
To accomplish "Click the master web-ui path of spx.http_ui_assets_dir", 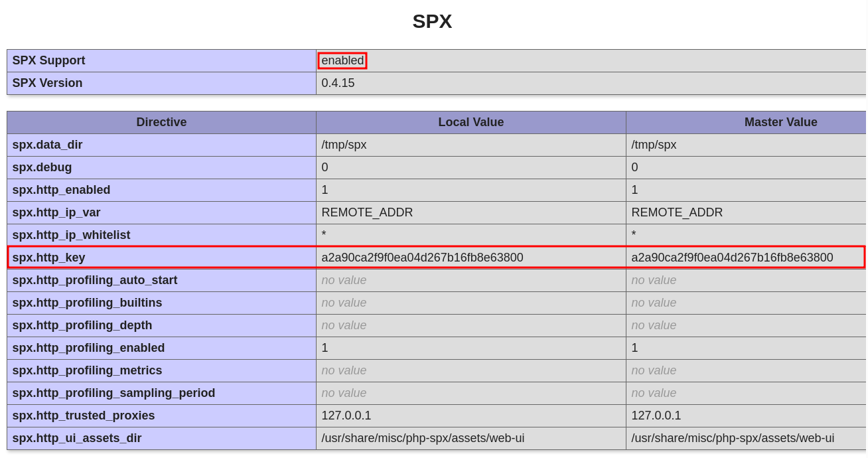I will point(733,438).
